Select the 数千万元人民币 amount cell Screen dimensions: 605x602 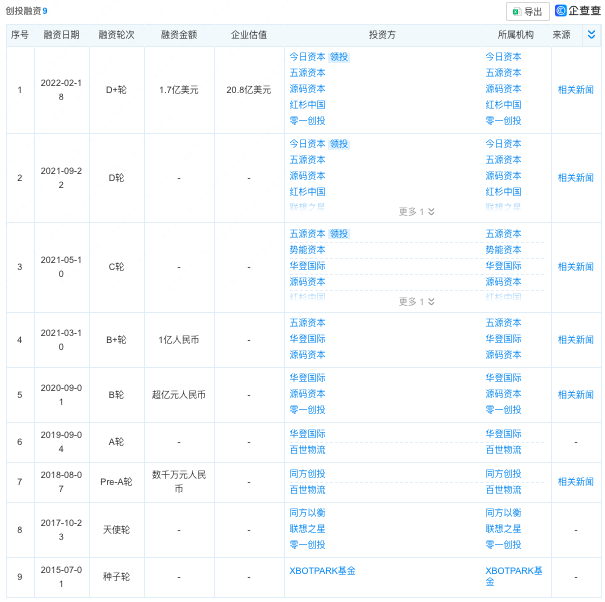click(x=179, y=482)
